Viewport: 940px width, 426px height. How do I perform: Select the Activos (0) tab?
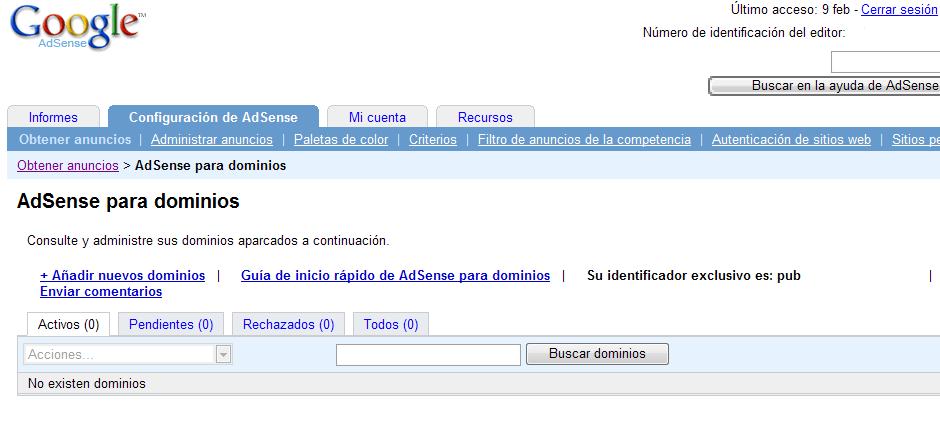68,324
